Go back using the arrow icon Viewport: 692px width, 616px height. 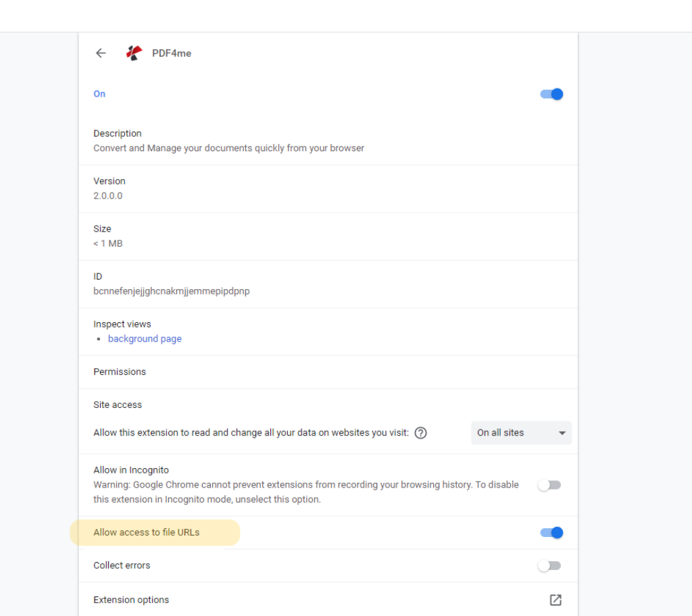click(101, 53)
